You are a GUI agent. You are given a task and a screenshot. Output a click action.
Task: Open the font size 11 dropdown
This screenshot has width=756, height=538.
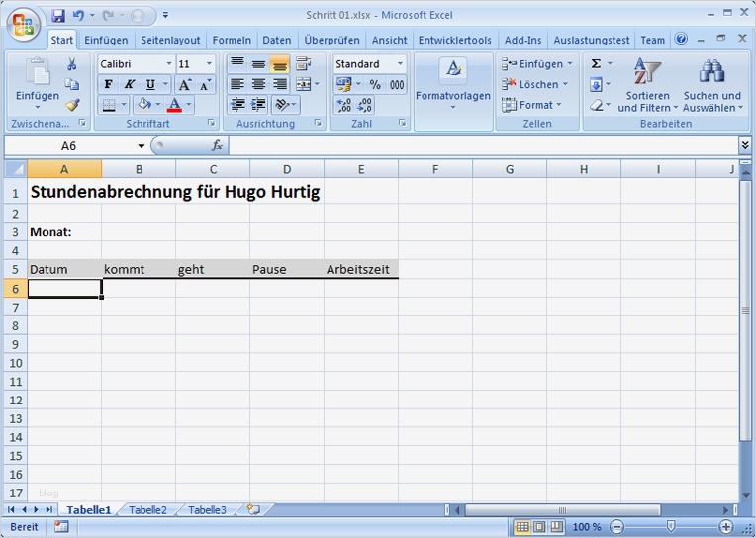(x=209, y=63)
